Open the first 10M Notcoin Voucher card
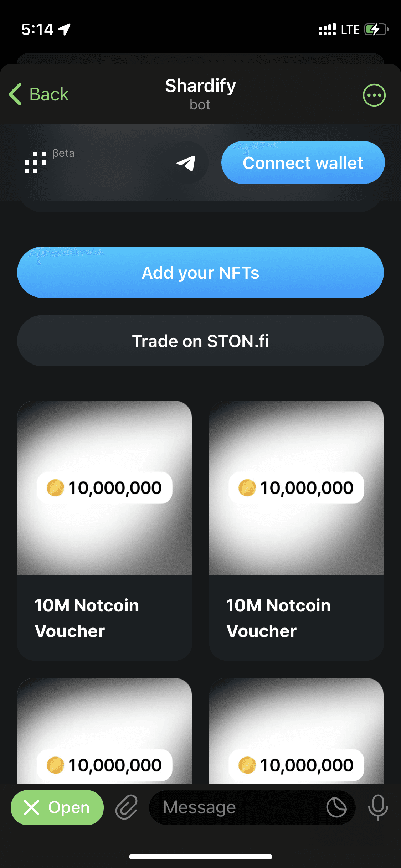 click(x=104, y=530)
